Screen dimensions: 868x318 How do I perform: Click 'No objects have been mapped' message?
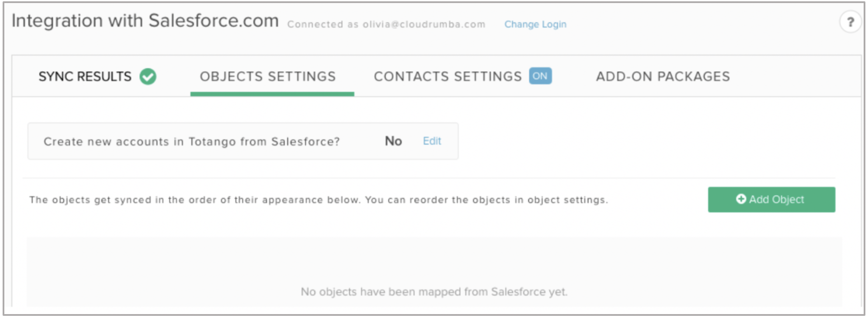click(x=434, y=291)
